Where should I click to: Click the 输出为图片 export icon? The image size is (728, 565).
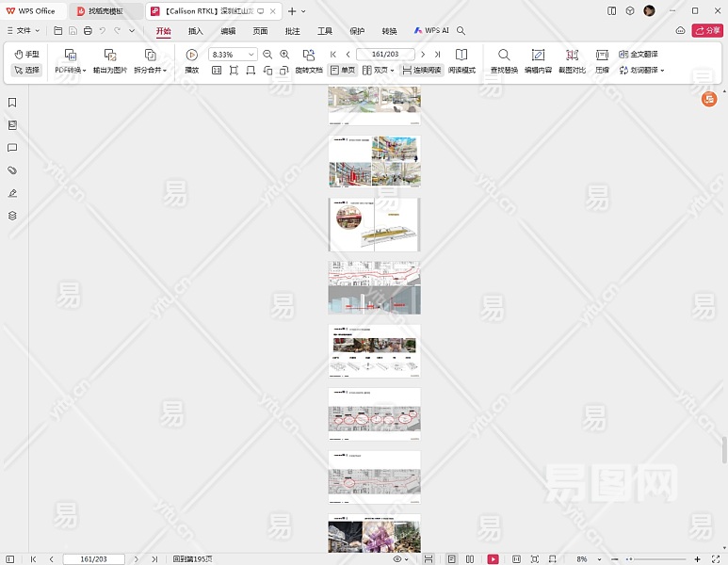tap(109, 56)
